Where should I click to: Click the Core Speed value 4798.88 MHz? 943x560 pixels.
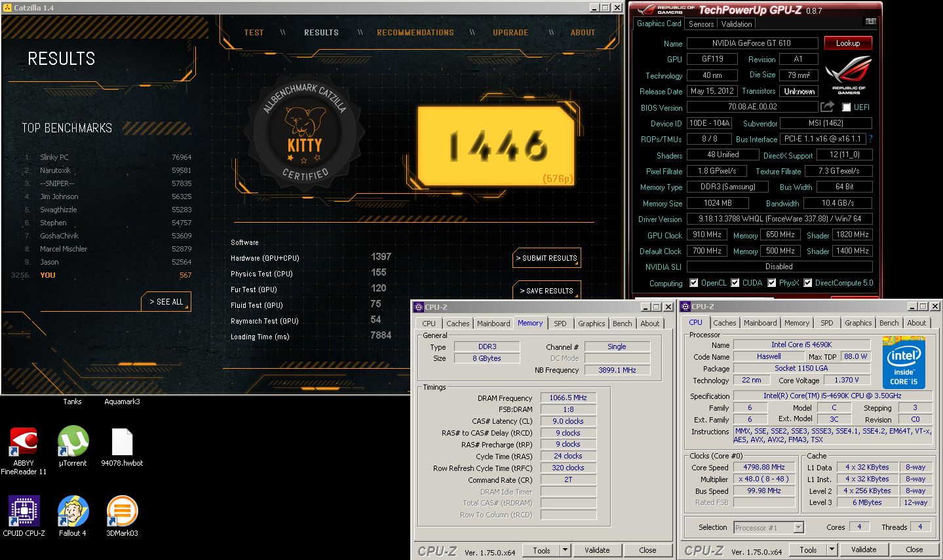click(764, 467)
